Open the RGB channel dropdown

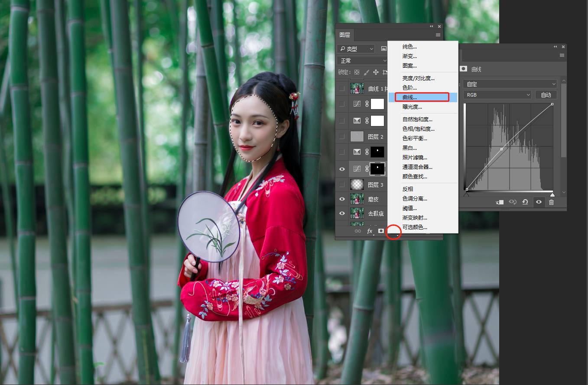pyautogui.click(x=497, y=95)
